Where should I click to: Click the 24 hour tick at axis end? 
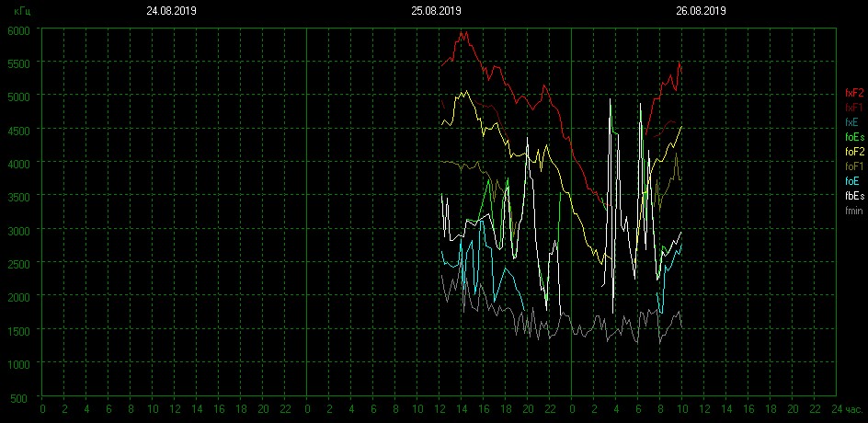click(x=835, y=408)
